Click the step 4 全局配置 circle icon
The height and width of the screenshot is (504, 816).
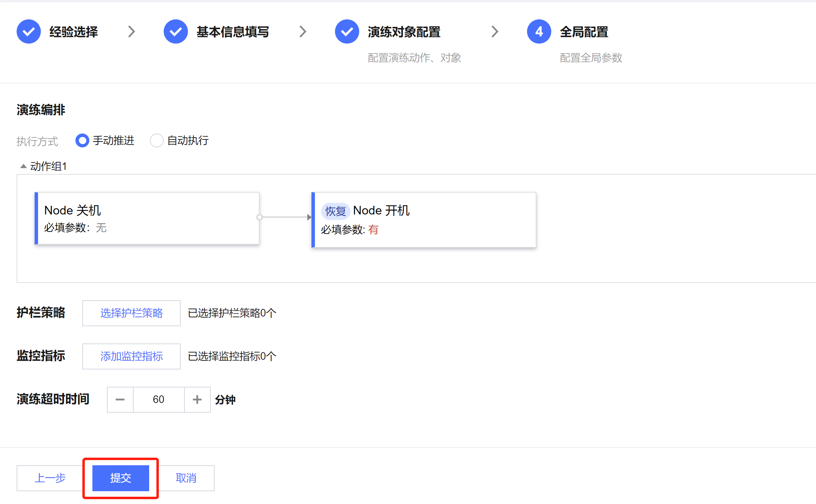coord(539,31)
